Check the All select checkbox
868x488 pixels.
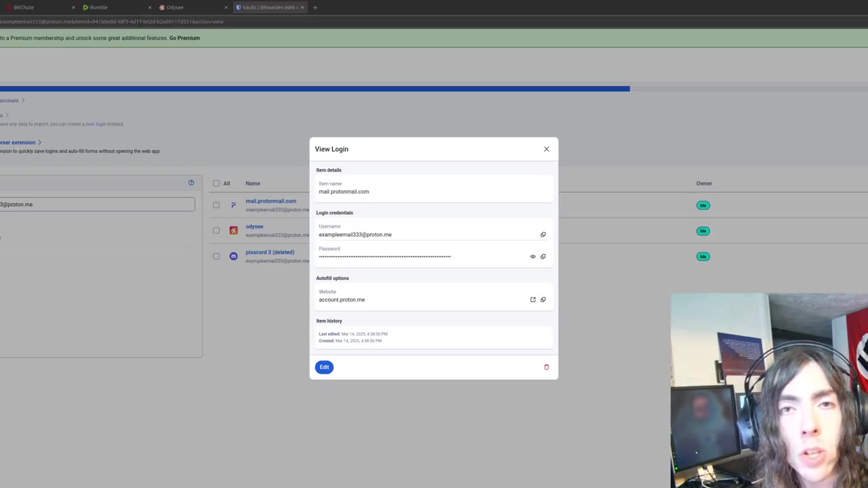click(x=216, y=183)
